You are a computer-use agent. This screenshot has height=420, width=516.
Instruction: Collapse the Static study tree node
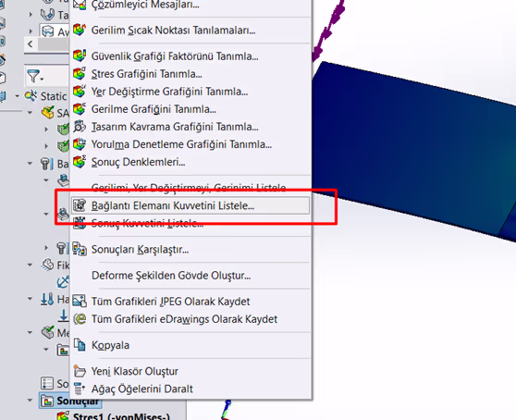coord(17,96)
